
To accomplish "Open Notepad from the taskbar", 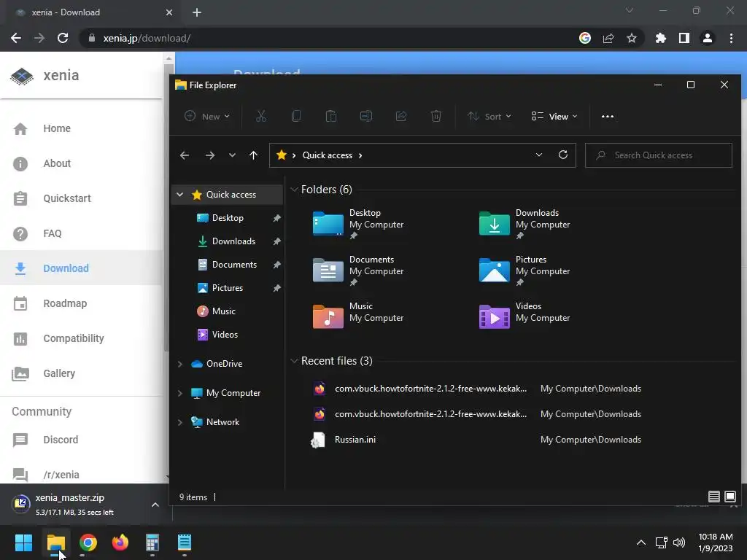I will pos(185,542).
